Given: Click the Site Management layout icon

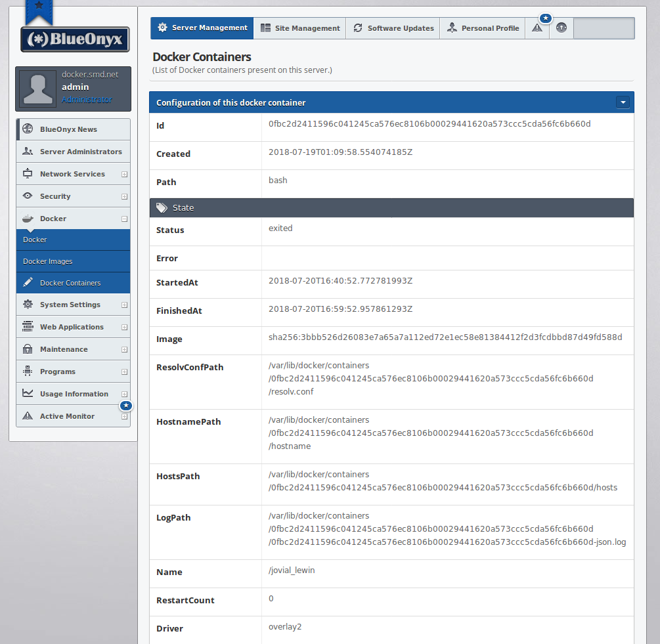Looking at the screenshot, I should click(265, 28).
